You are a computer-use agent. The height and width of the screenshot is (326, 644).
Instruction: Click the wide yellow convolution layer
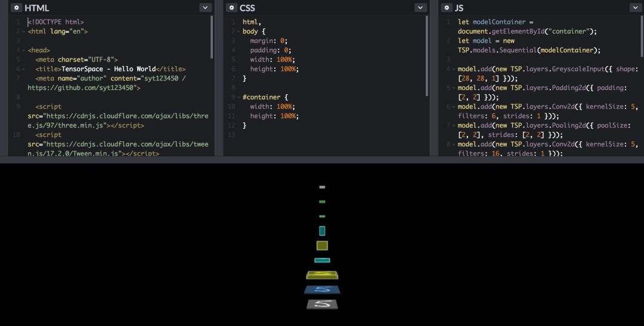point(322,275)
